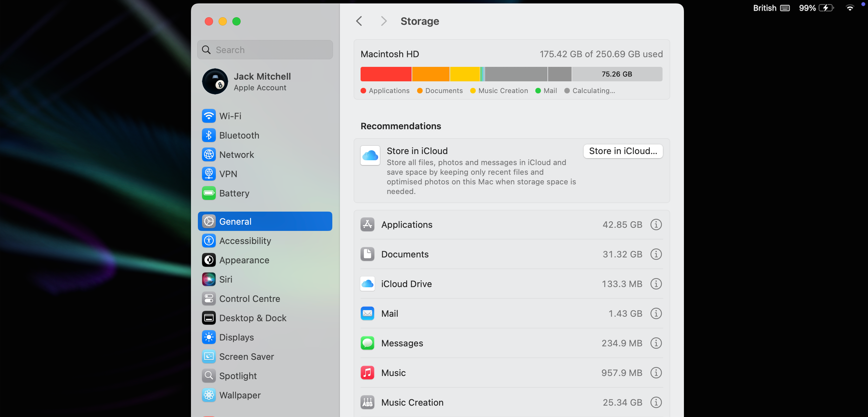Open the VPN settings pane
The width and height of the screenshot is (868, 417).
click(265, 174)
